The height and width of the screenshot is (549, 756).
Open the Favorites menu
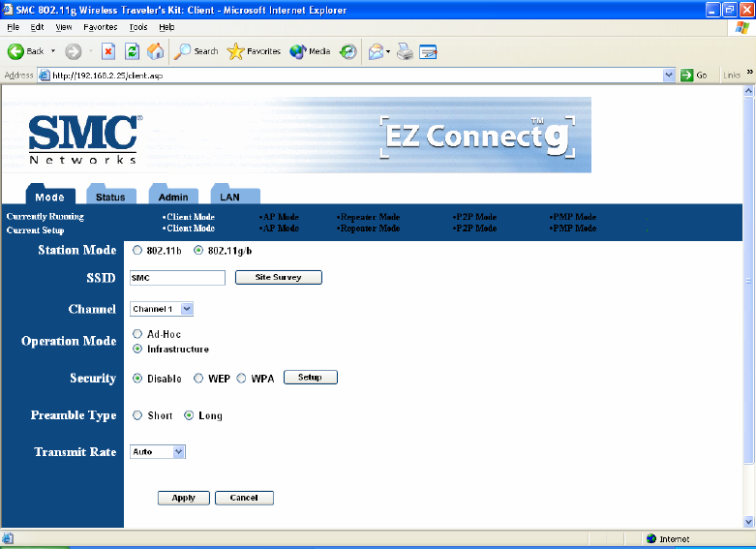[101, 27]
